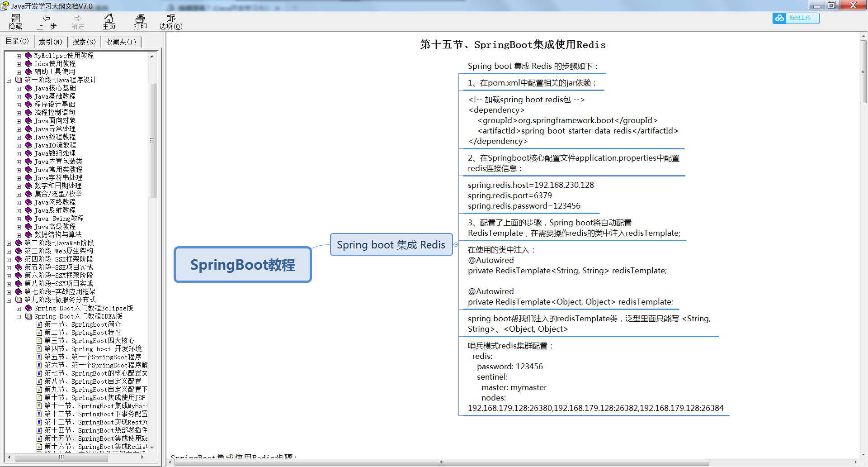Click tree panel vertical scrollbar thumb

(152, 140)
